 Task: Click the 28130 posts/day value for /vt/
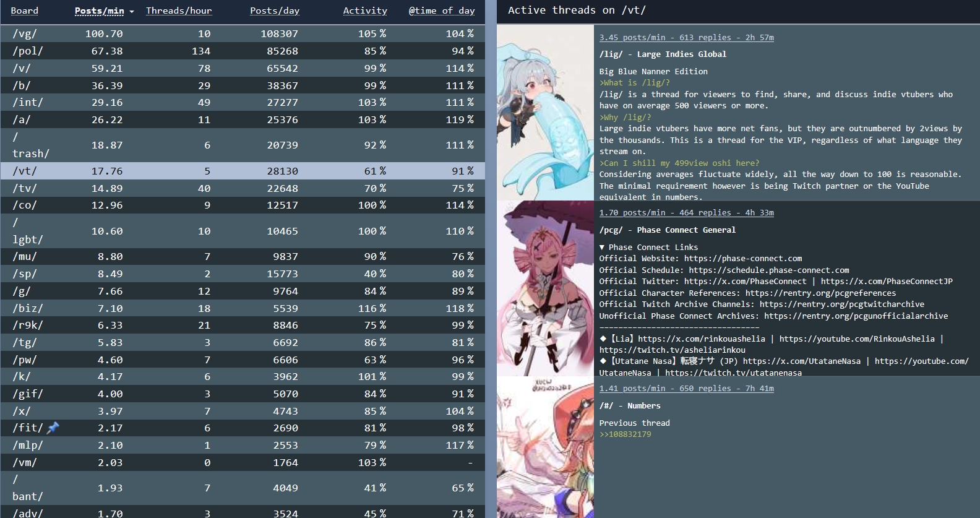pos(283,171)
